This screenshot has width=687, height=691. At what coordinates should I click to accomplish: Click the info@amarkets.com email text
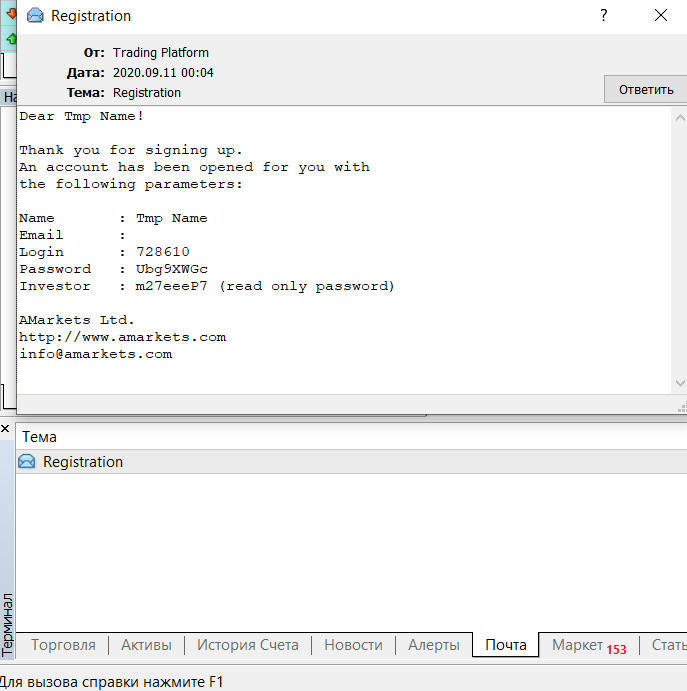[96, 354]
